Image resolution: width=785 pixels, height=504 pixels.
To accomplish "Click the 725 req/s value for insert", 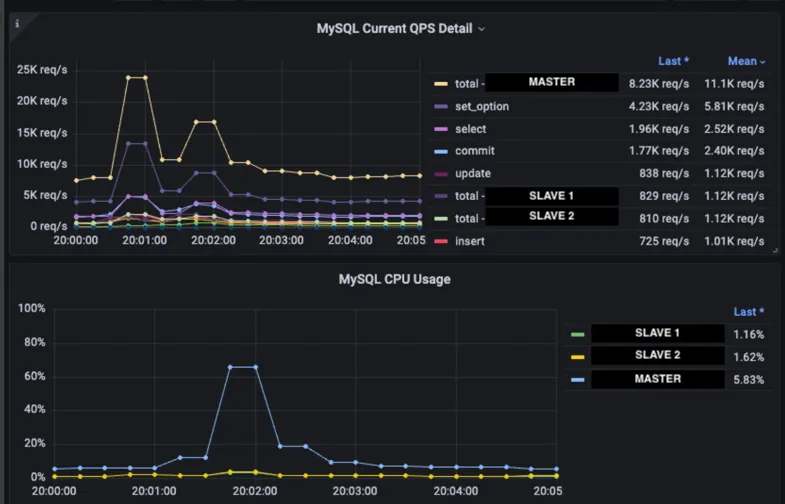I will pyautogui.click(x=664, y=241).
